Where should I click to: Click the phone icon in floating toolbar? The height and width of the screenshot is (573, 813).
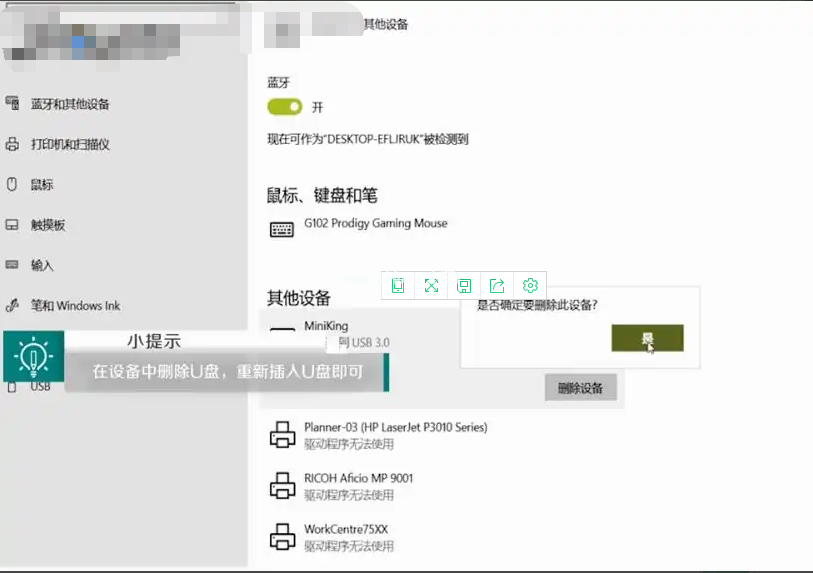coord(398,286)
